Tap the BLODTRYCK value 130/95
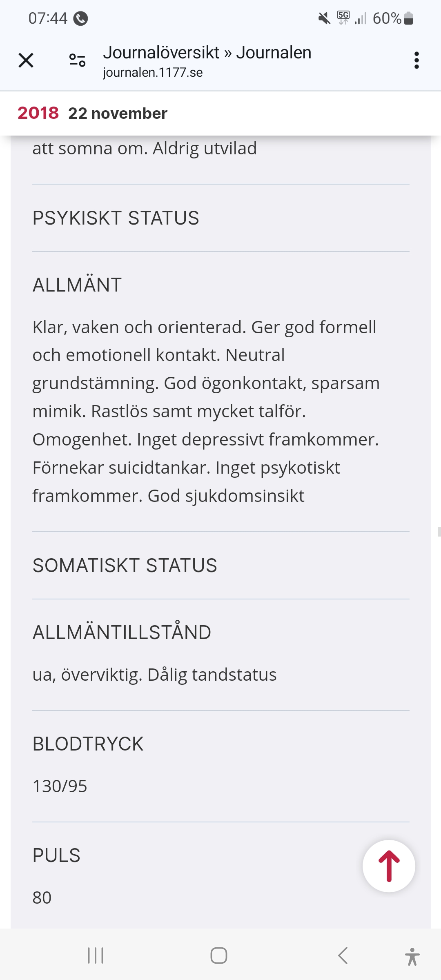Screen dimensions: 441x980 point(60,786)
